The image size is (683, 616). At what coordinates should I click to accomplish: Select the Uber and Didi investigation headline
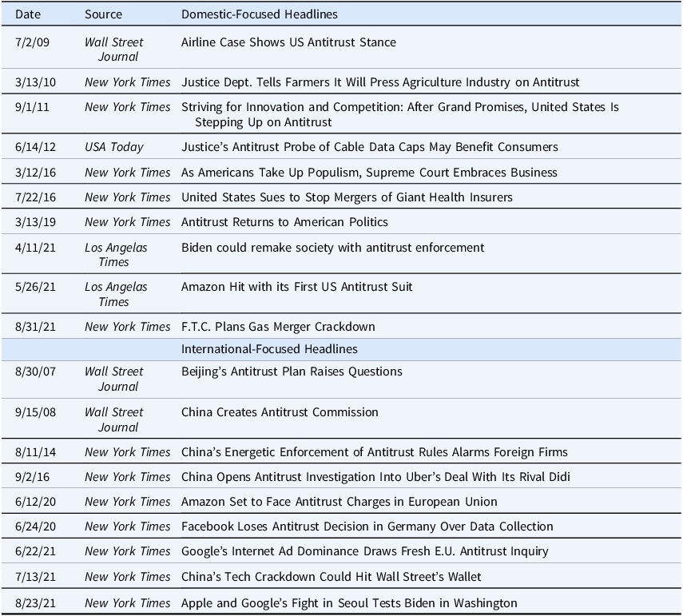click(x=375, y=477)
